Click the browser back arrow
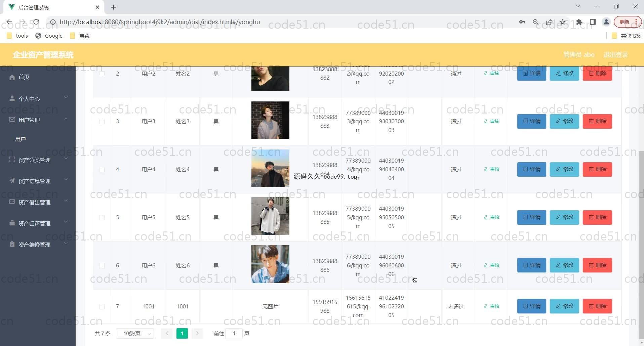644x346 pixels. tap(9, 22)
